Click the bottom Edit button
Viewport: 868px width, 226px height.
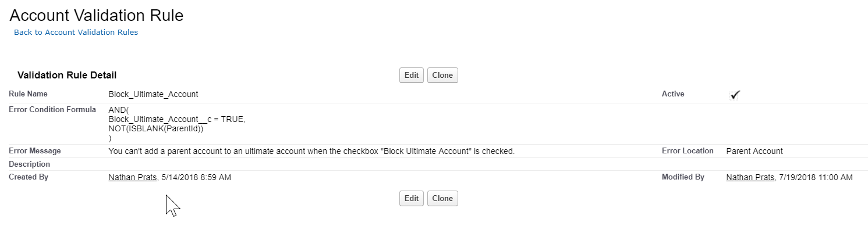(x=412, y=199)
